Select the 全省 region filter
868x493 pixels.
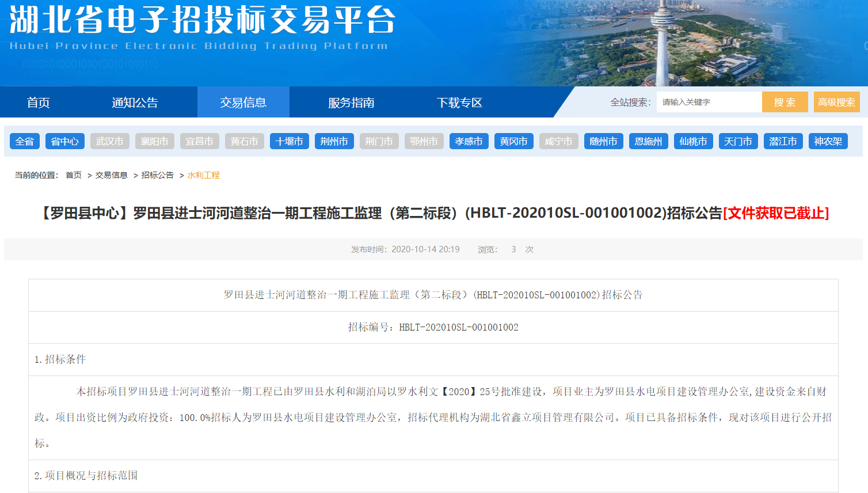(x=25, y=141)
